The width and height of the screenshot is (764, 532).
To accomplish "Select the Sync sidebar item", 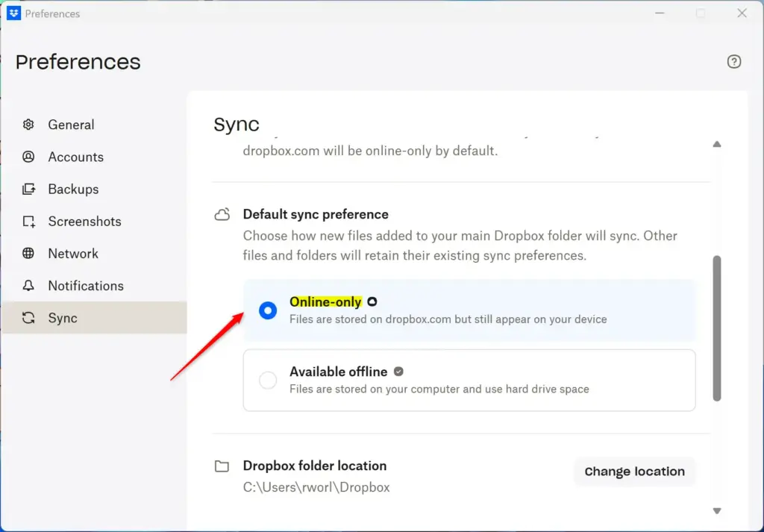I will (94, 318).
